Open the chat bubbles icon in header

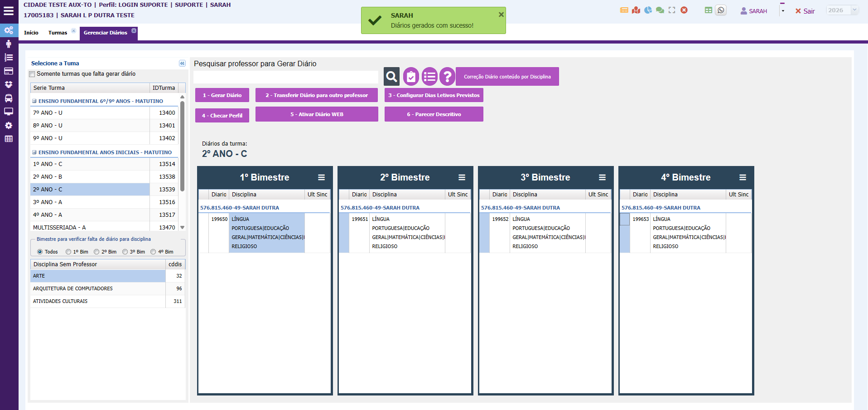coord(660,10)
